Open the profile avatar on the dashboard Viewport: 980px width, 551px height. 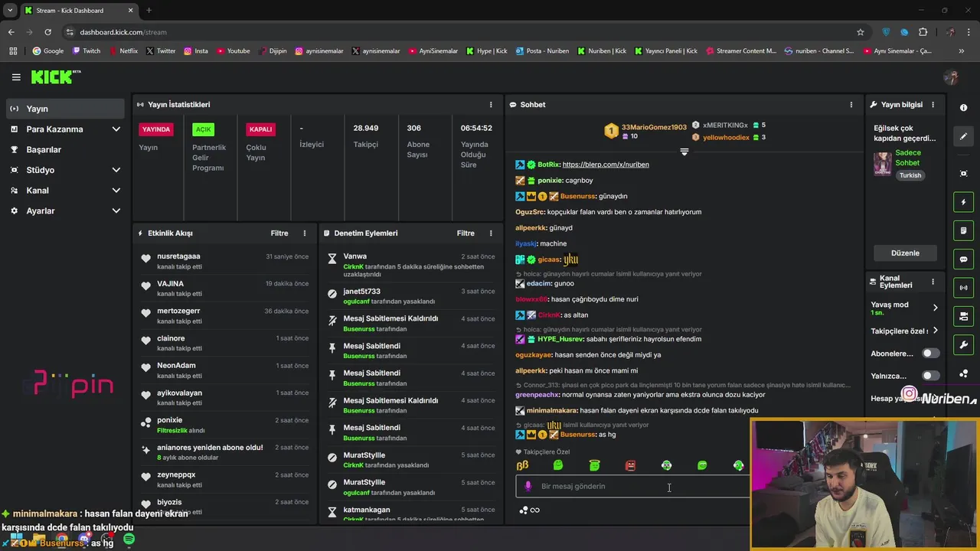[x=951, y=77]
